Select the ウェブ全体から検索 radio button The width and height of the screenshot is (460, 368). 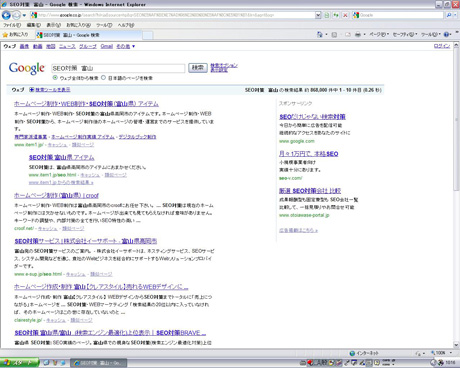(x=55, y=78)
